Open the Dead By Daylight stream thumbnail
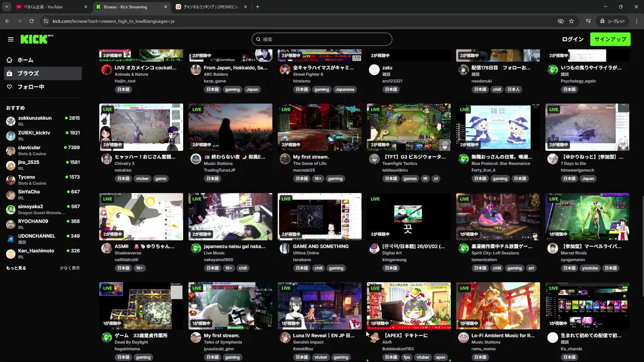 141,306
